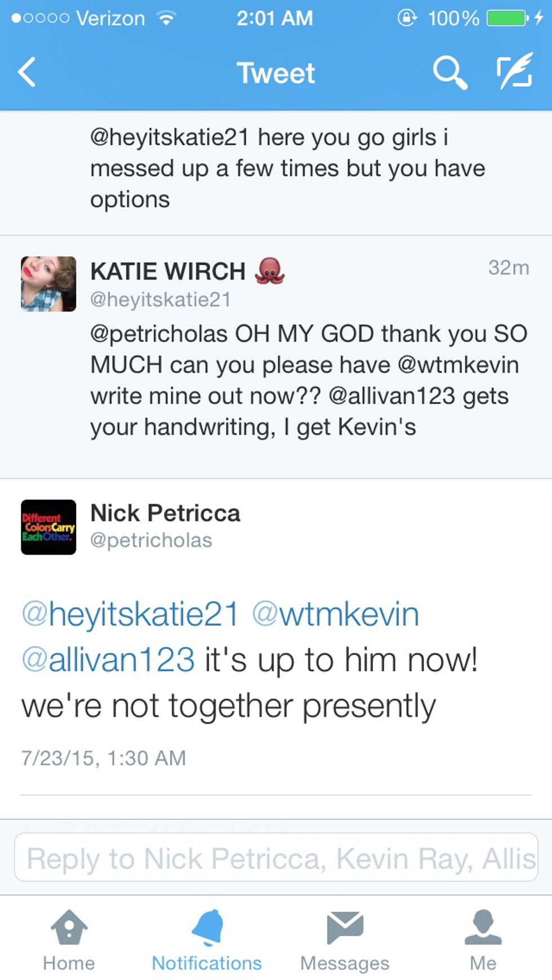Tap the back arrow icon
Viewport: 552px width, 980px height.
coord(26,72)
